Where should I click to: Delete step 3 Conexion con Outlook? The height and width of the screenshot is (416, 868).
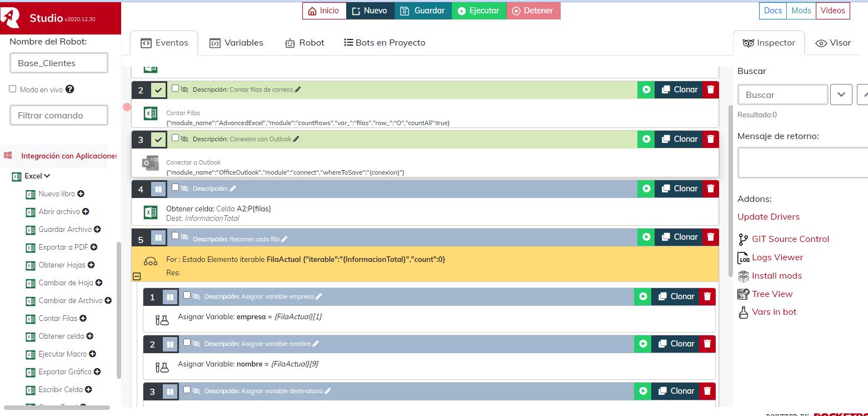pyautogui.click(x=710, y=139)
